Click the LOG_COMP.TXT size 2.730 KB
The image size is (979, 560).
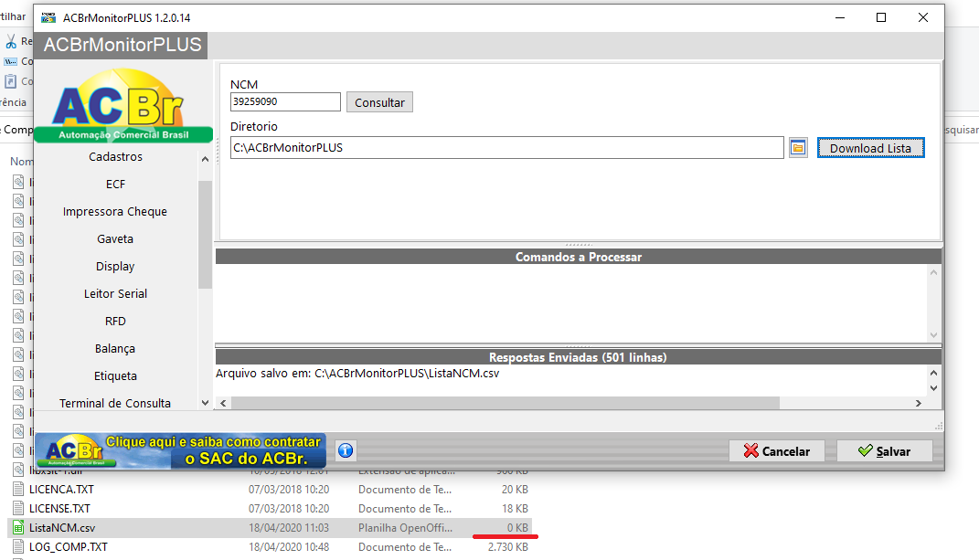tap(508, 547)
